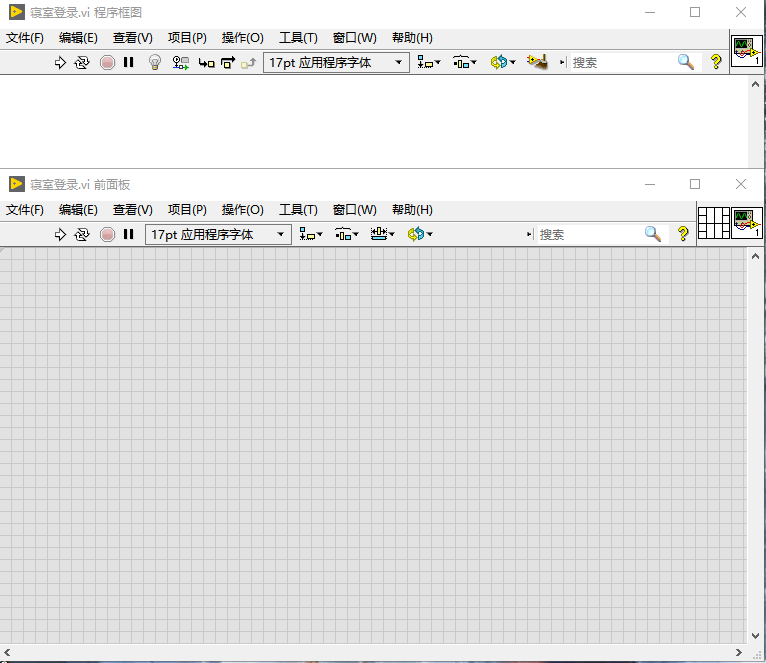Click Run arrow in block diagram toolbar
The image size is (766, 663).
pos(60,63)
